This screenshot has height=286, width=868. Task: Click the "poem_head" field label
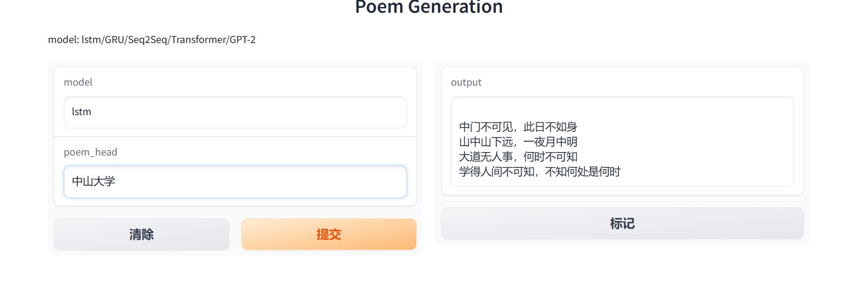click(x=90, y=152)
